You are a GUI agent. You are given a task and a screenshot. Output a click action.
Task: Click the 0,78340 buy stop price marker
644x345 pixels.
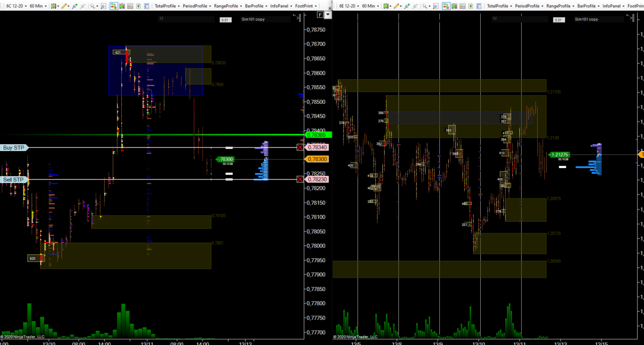pyautogui.click(x=317, y=148)
